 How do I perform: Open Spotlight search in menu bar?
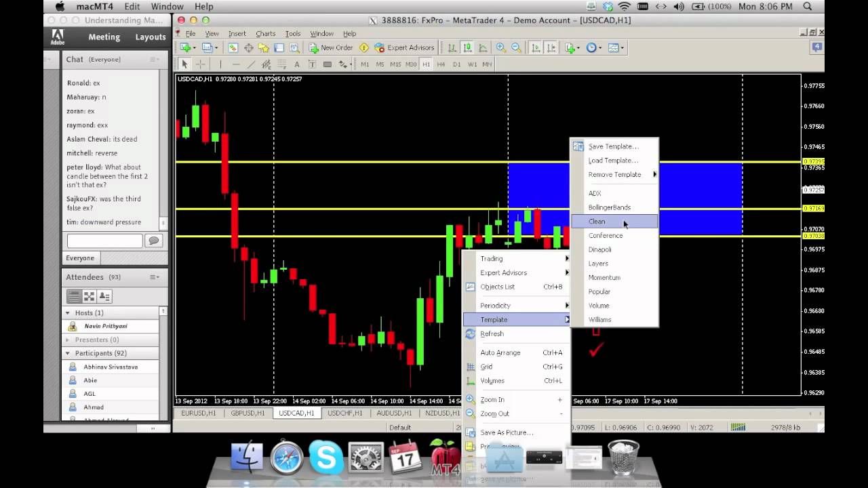pos(807,7)
